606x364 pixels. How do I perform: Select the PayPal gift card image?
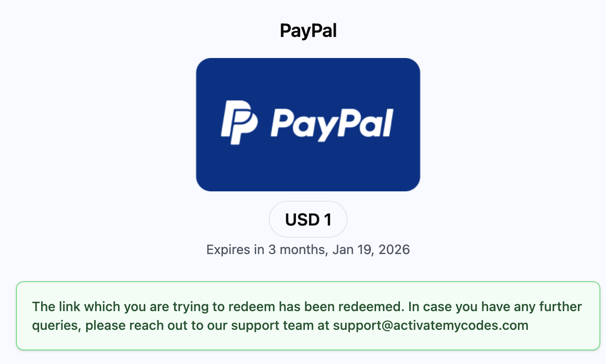click(x=308, y=124)
